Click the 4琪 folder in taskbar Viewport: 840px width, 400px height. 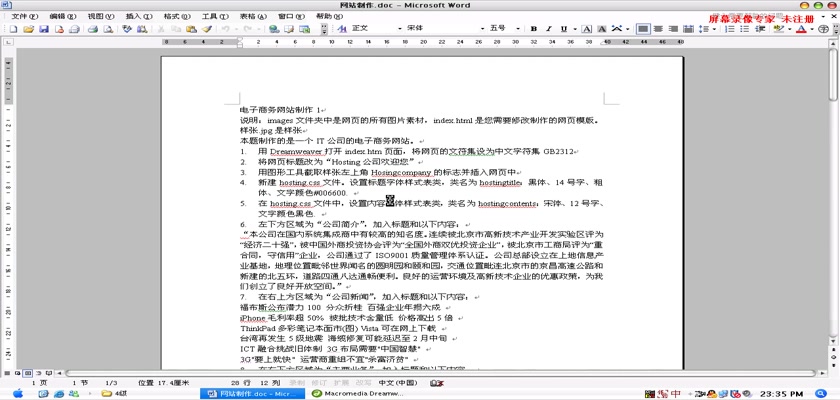[114, 394]
